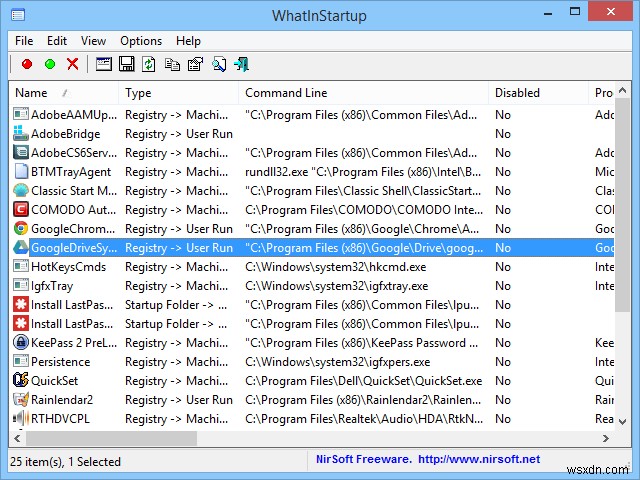
Task: Click the horizontal scrollbar thumb
Action: (x=111, y=438)
